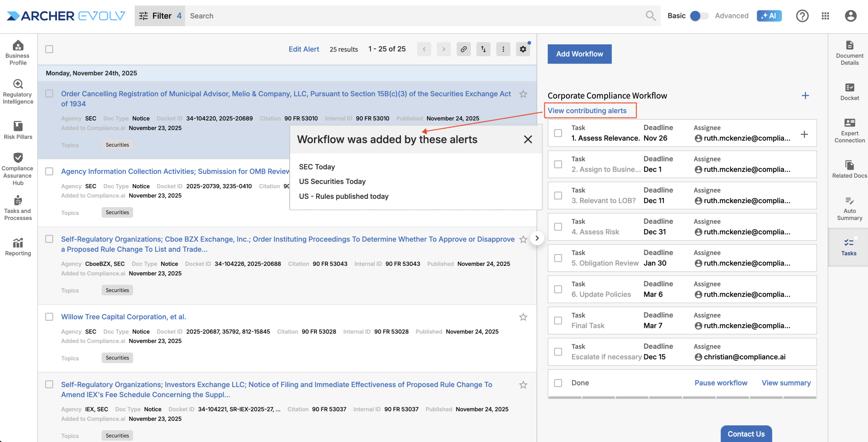The width and height of the screenshot is (868, 442).
Task: Collapse right panel with chevron arrow
Action: 537,238
